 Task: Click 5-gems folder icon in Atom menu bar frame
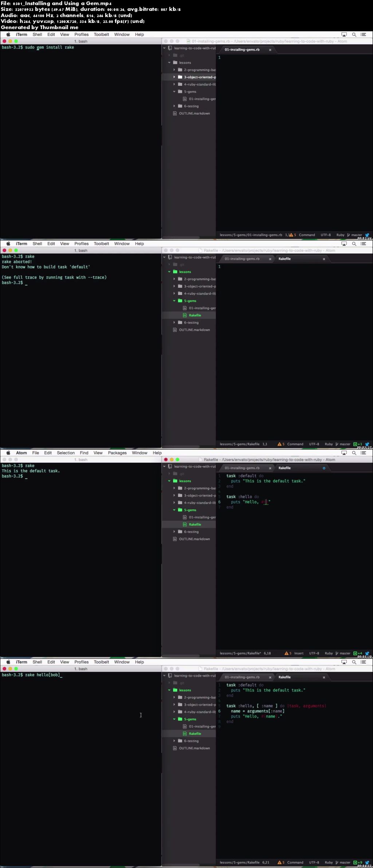pos(180,510)
